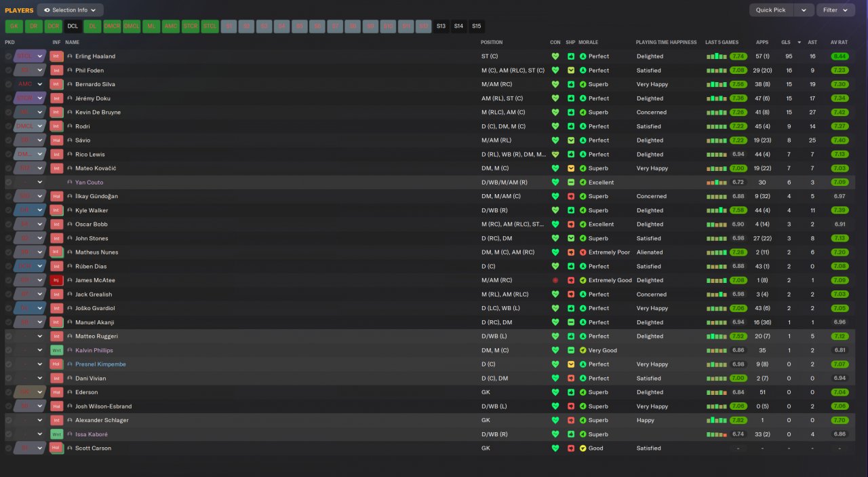This screenshot has height=477, width=868.
Task: Select the GK position chip
Action: click(14, 26)
